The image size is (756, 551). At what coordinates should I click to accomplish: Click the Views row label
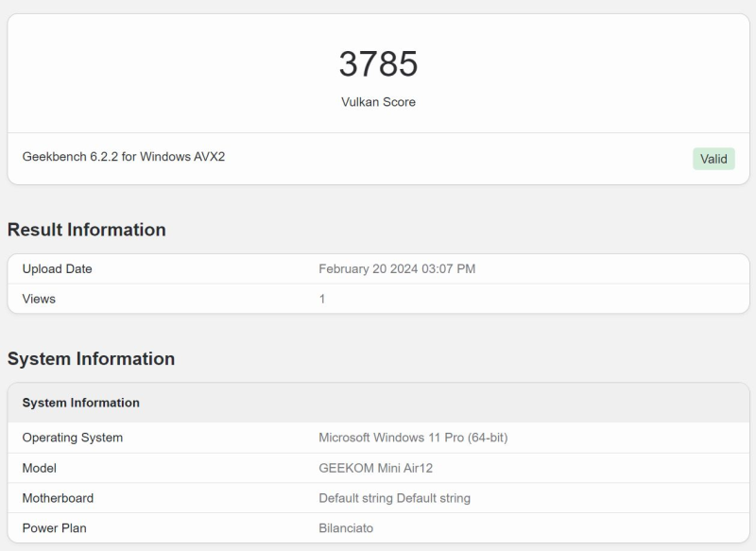tap(39, 300)
